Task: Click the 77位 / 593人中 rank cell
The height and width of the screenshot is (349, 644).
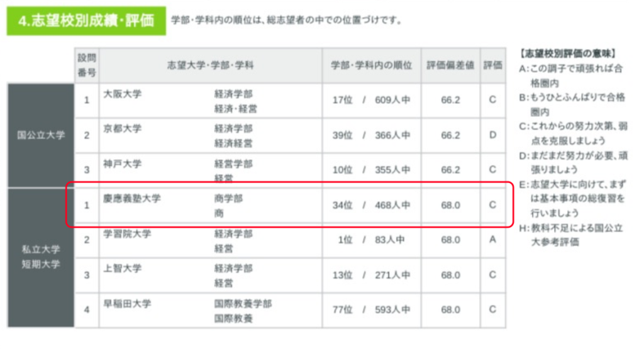Action: tap(372, 310)
